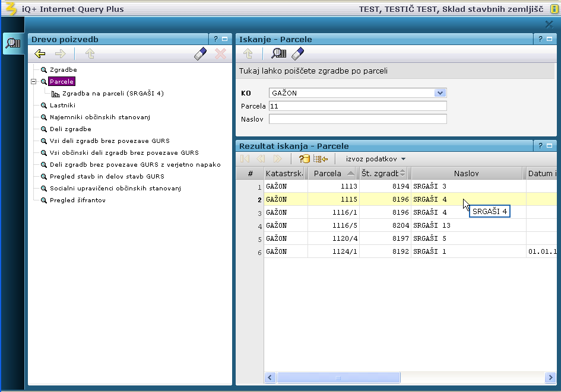Click the forward arrow in Drevo poizvedb toolbar
561x392 pixels.
[60, 54]
